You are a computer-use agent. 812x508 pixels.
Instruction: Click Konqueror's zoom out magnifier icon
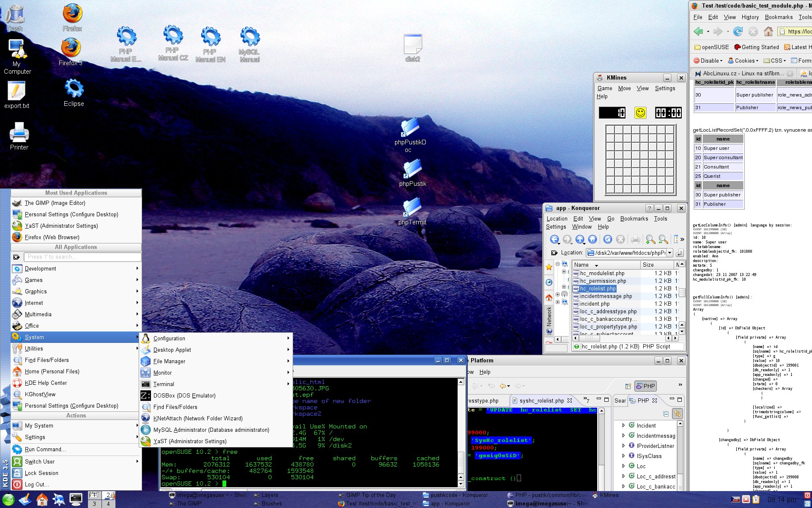663,240
